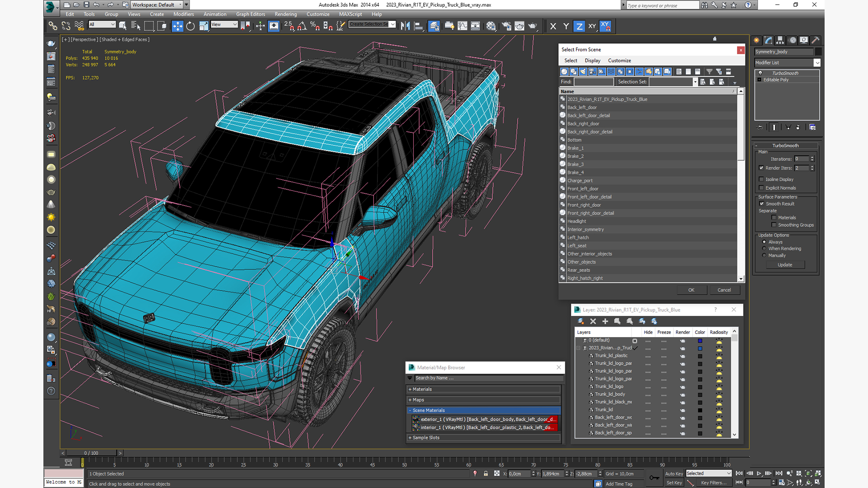This screenshot has width=868, height=488.
Task: Uncheck the Smooth Result checkbox
Action: (762, 204)
